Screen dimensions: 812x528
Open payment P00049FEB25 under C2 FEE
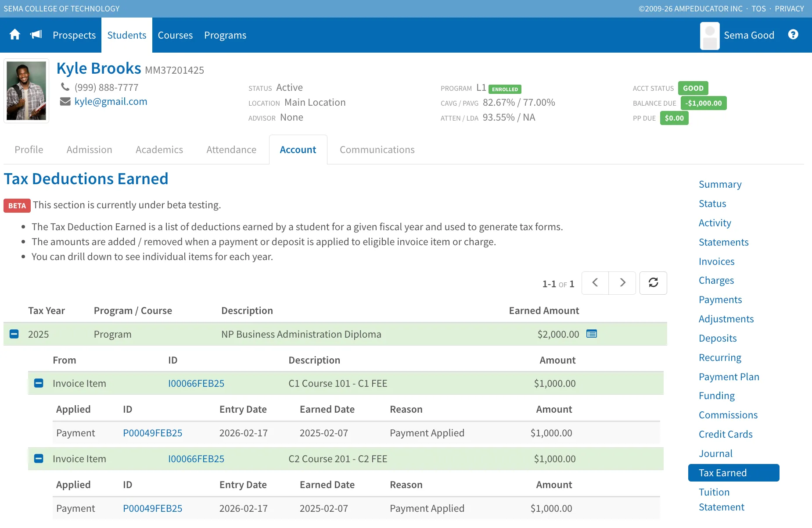click(153, 508)
